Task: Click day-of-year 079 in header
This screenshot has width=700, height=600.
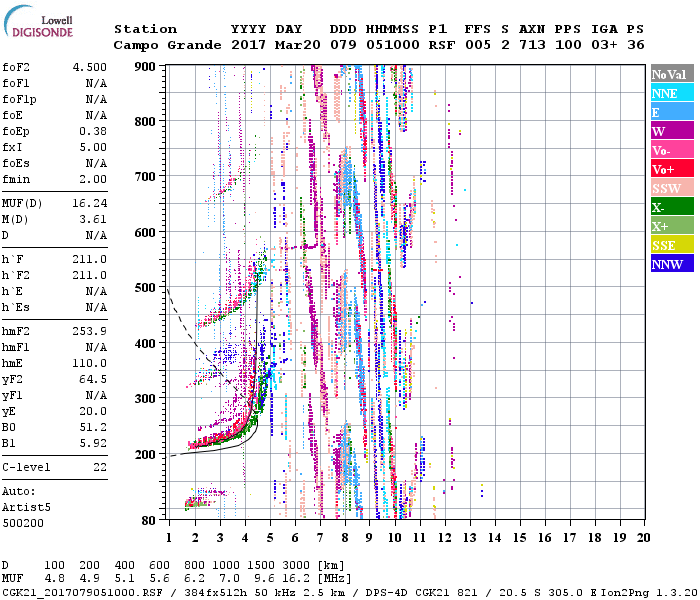Action: [x=343, y=45]
